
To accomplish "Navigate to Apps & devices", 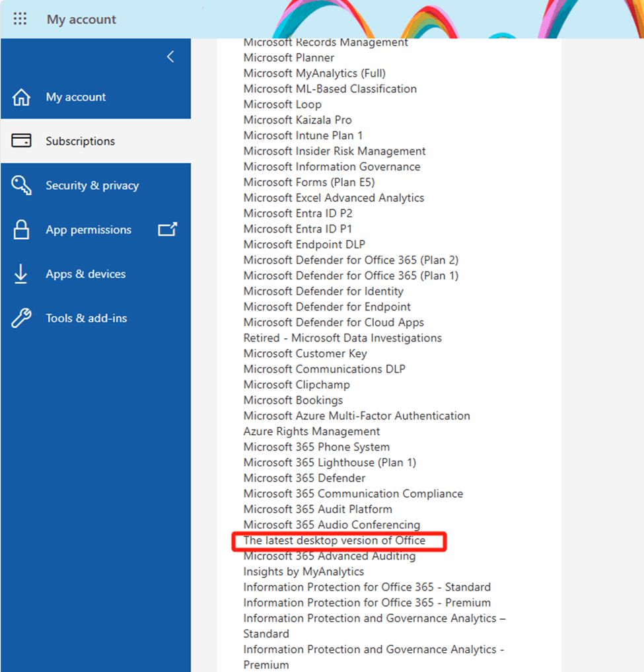I will 96,274.
